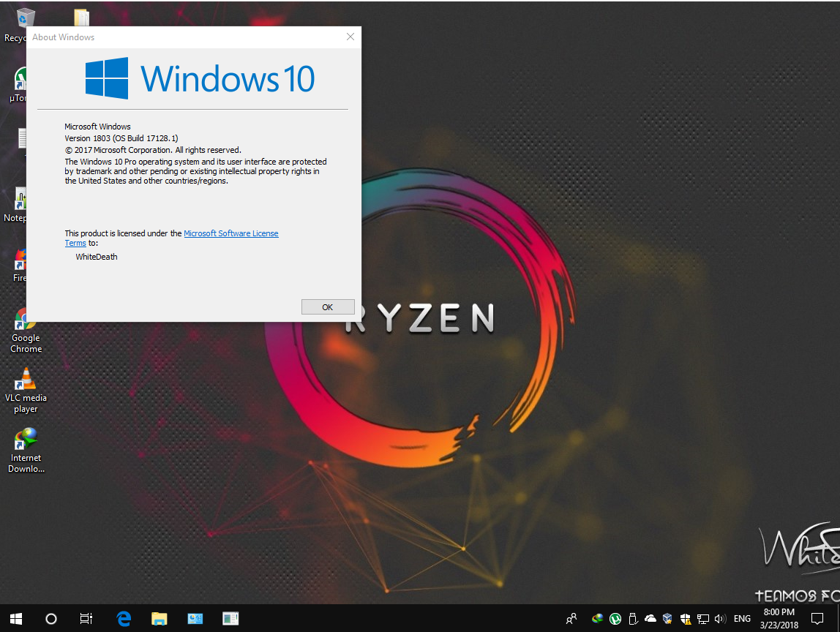The height and width of the screenshot is (632, 840).
Task: Open File Explorer from the taskbar
Action: pyautogui.click(x=159, y=619)
